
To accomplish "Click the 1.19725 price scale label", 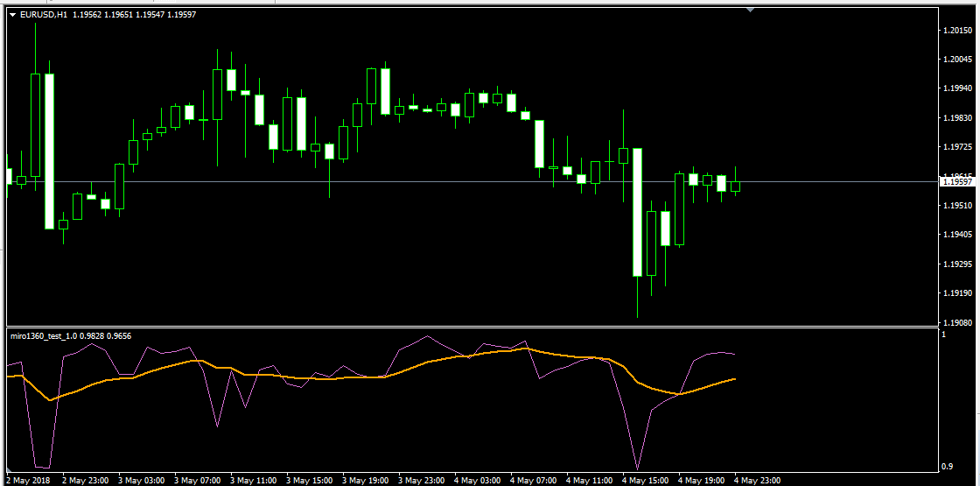I will (x=957, y=147).
